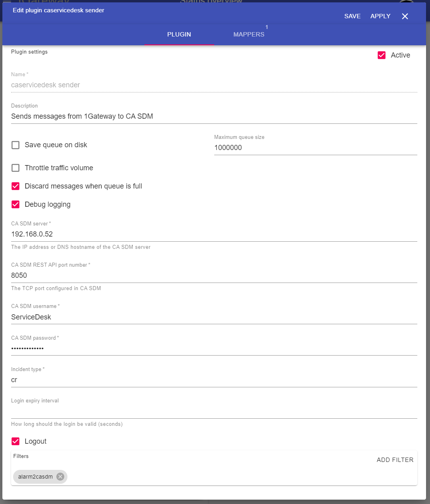The height and width of the screenshot is (504, 430).
Task: Click the CA SDM password field
Action: click(214, 348)
